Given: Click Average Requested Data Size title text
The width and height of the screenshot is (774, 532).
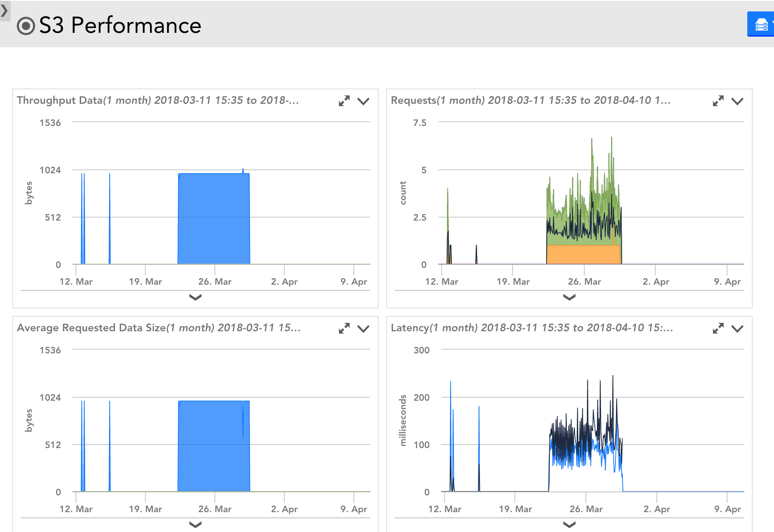Looking at the screenshot, I should pyautogui.click(x=159, y=328).
